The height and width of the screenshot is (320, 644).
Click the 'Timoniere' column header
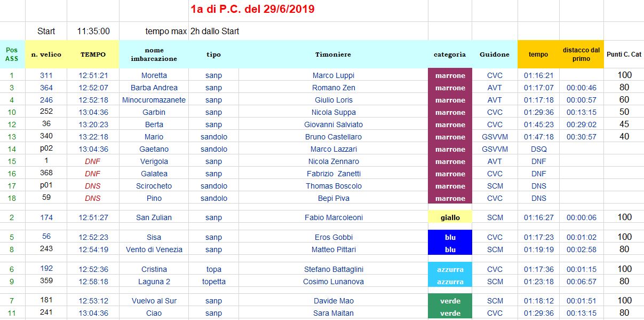(333, 54)
